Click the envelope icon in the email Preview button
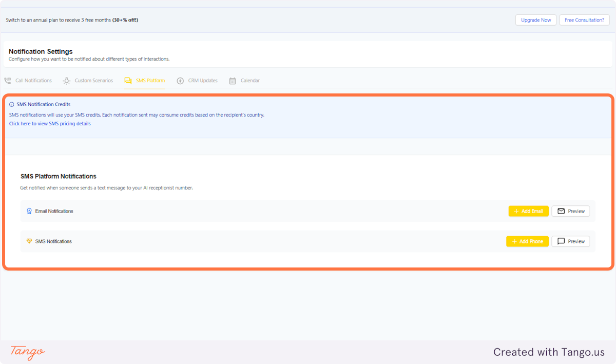This screenshot has height=364, width=616. 560,211
